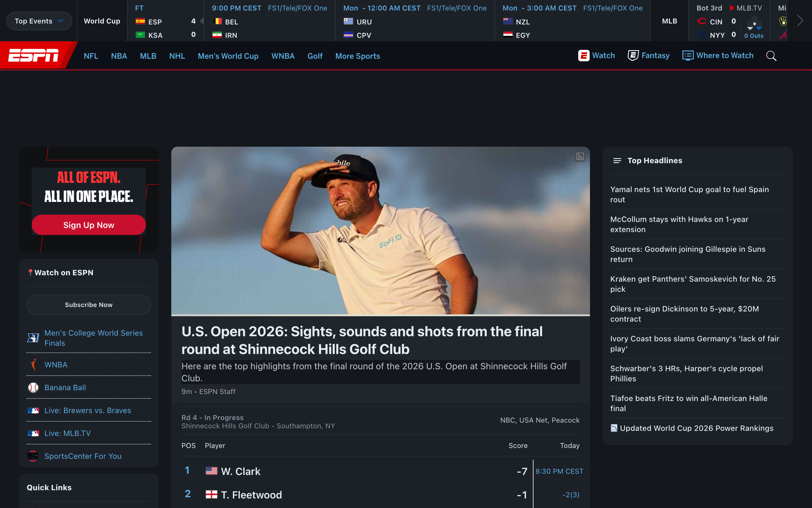Open Live: Brewers vs. Braves link
This screenshot has width=812, height=508.
click(88, 410)
